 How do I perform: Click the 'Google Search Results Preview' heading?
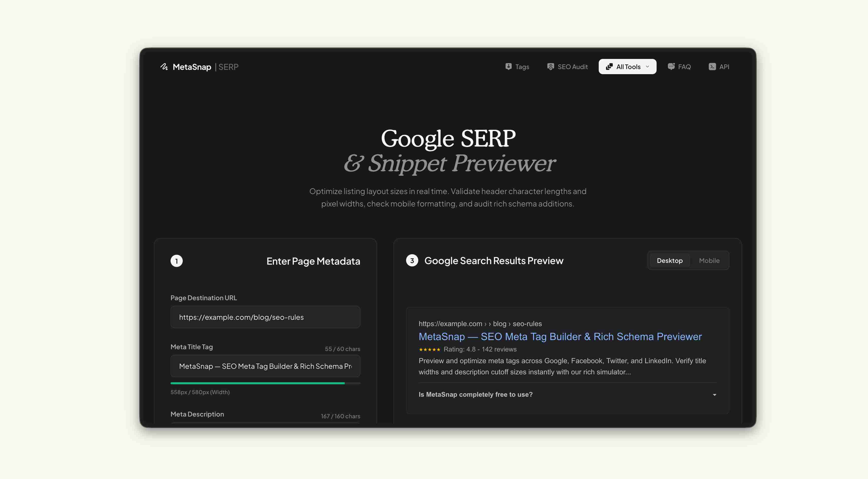click(494, 261)
